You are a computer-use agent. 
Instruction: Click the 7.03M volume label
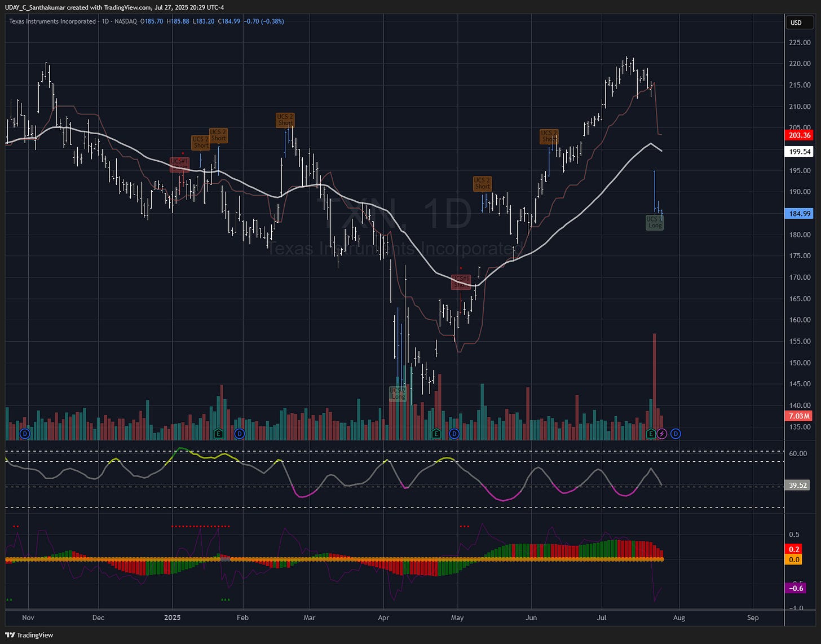pyautogui.click(x=800, y=416)
